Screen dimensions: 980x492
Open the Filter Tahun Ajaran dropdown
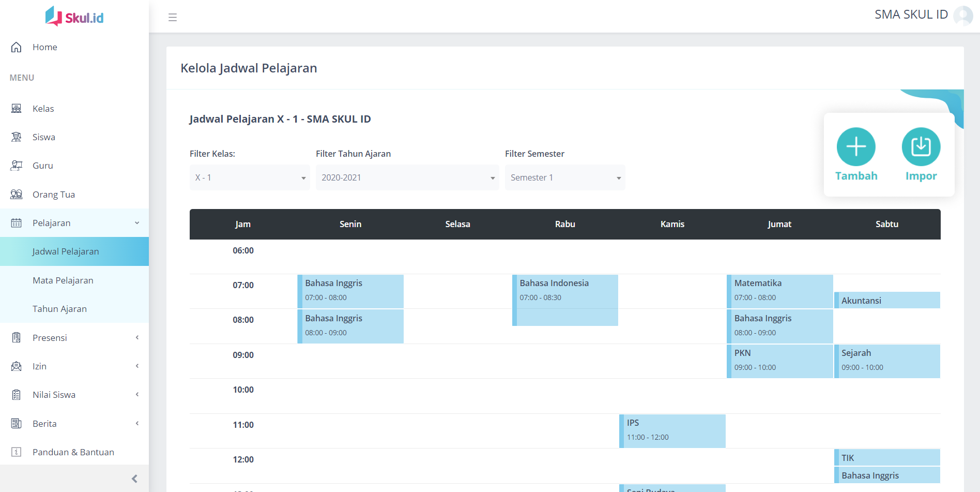coord(407,177)
